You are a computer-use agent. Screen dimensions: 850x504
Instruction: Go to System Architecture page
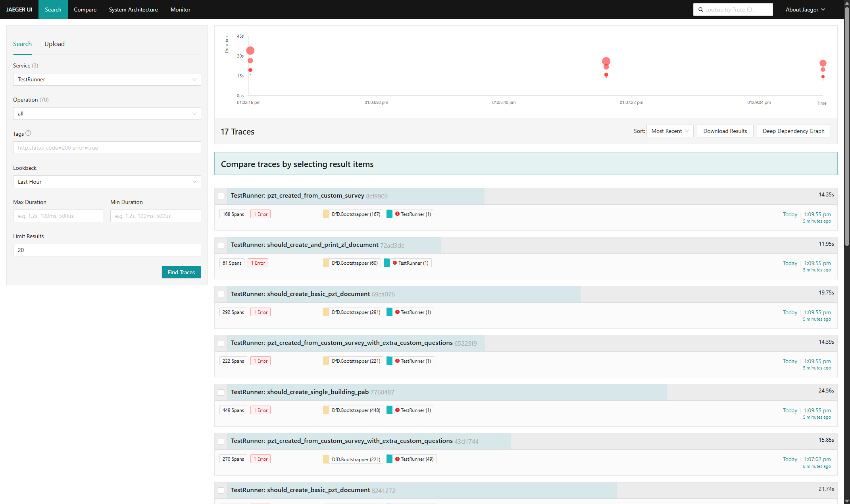pyautogui.click(x=133, y=10)
